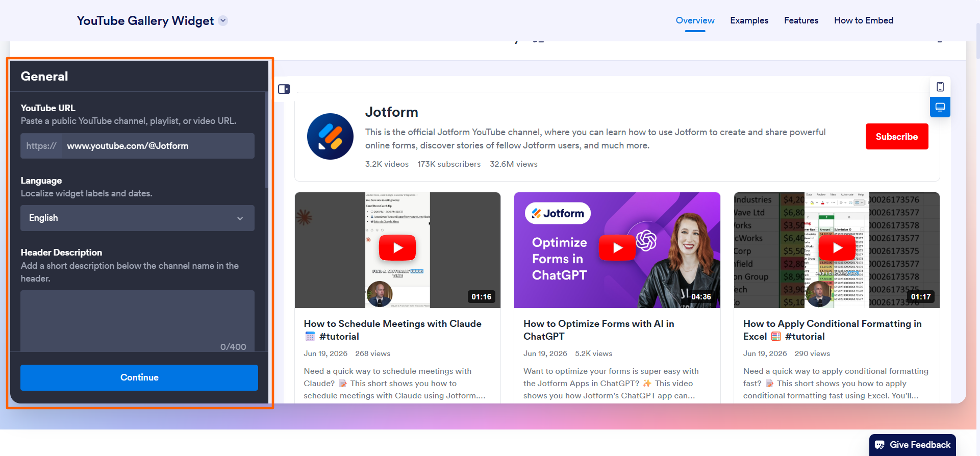Open 'How to Apply Conditional Formatting' title
Viewport: 980px width, 456px height.
coord(833,330)
